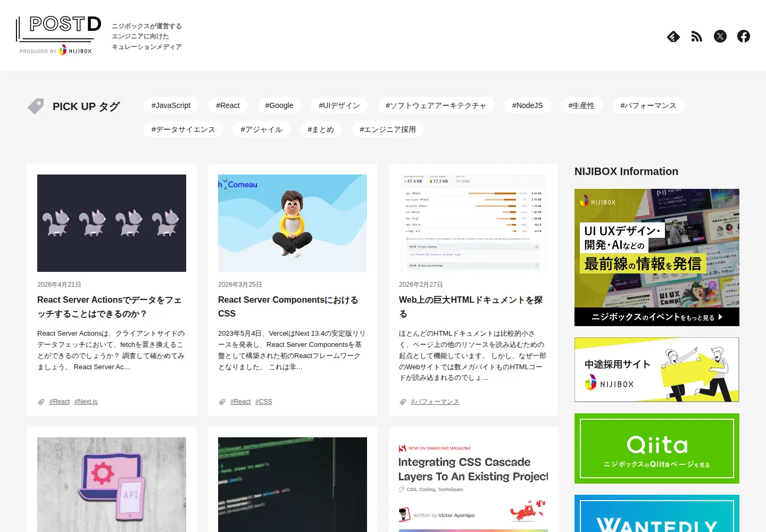The height and width of the screenshot is (532, 766).
Task: Click the PICK UP タグ tag icon
Action: (x=36, y=106)
